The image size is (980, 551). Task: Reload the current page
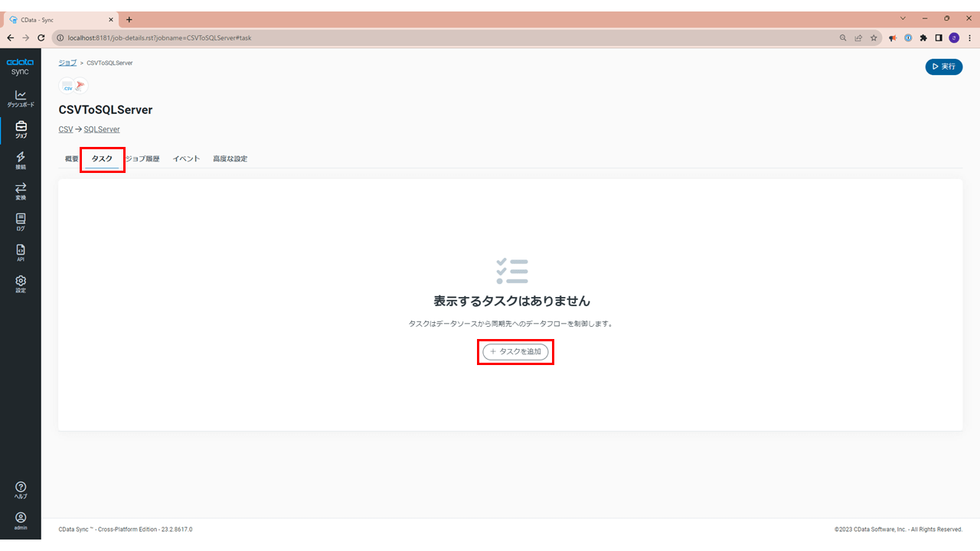[41, 37]
